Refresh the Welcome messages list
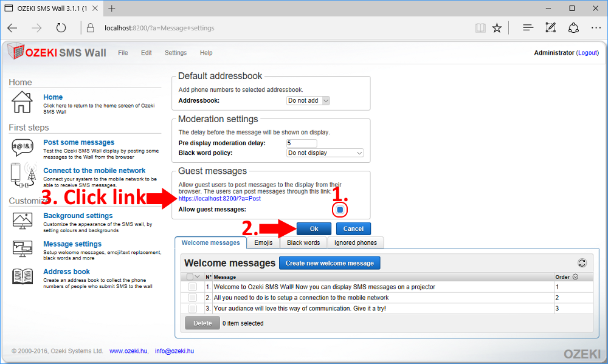Image resolution: width=608 pixels, height=364 pixels. [582, 263]
